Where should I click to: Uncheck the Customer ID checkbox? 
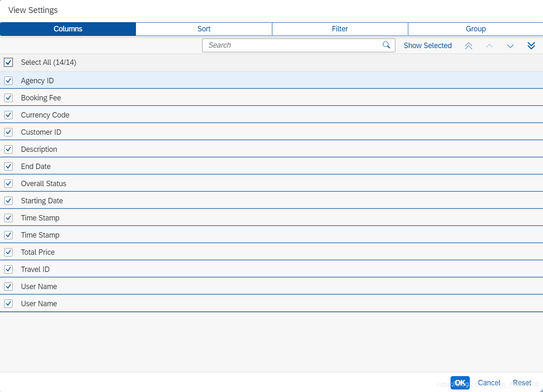coord(8,132)
